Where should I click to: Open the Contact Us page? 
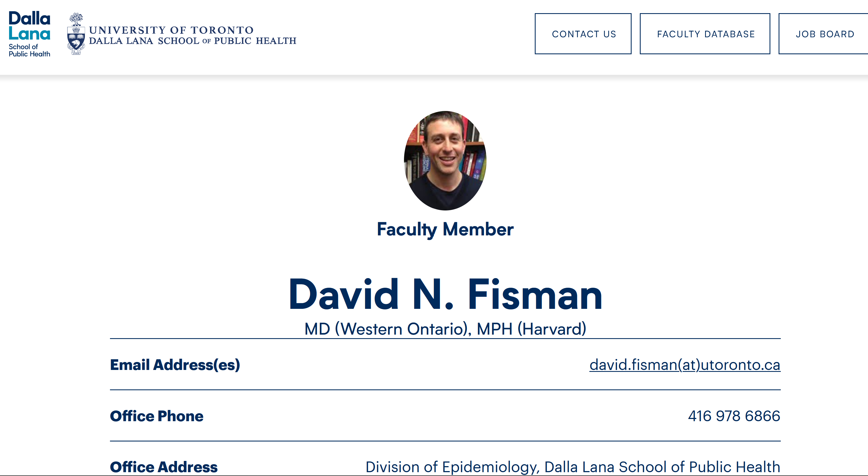(583, 34)
